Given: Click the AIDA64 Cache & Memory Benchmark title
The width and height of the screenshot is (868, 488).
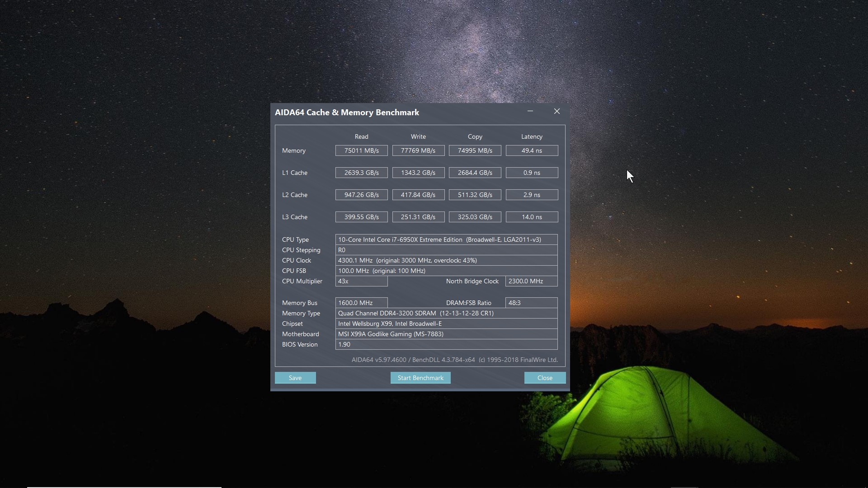Looking at the screenshot, I should click(347, 113).
